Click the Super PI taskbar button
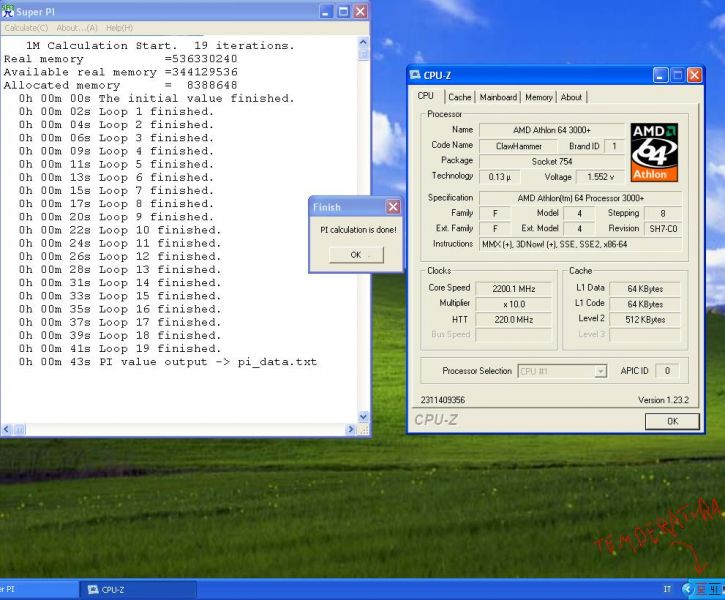 (38, 589)
